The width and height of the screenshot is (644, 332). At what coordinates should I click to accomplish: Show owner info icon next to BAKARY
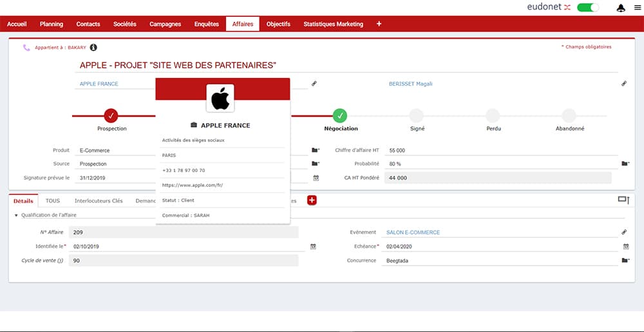93,47
